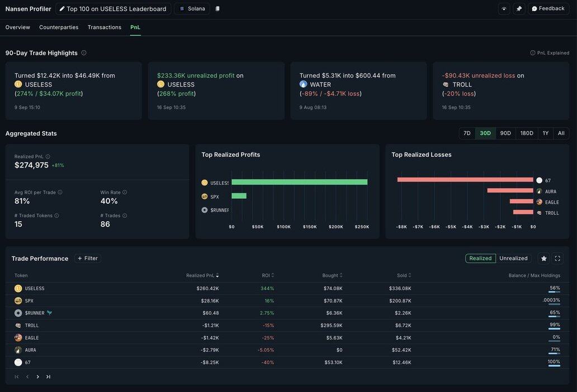
Task: Select the 90D time range
Action: click(x=505, y=133)
